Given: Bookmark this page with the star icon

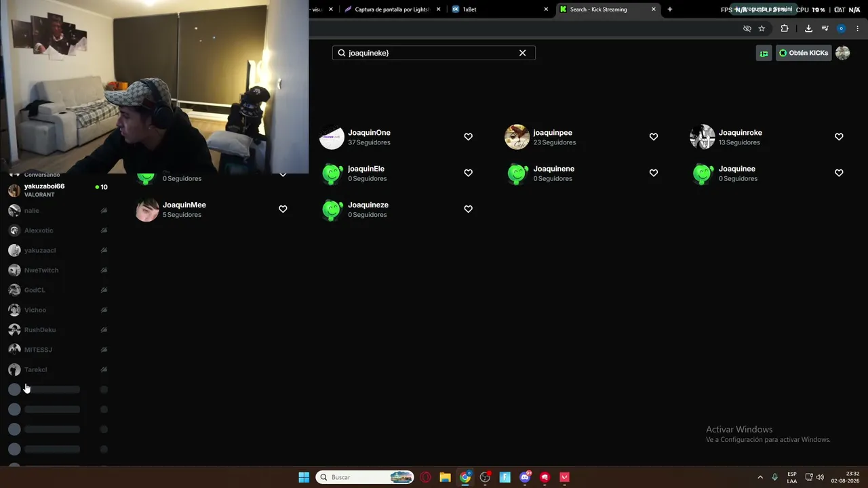Looking at the screenshot, I should [x=762, y=28].
